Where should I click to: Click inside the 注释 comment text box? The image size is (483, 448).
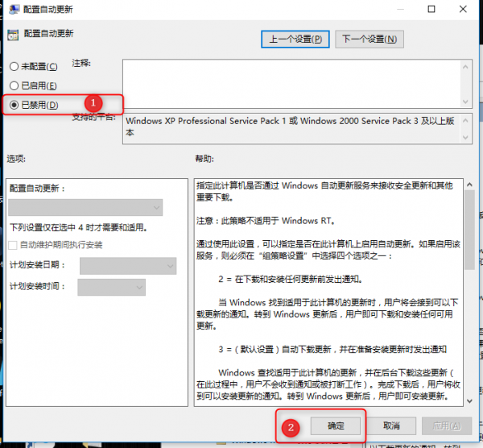pyautogui.click(x=291, y=84)
